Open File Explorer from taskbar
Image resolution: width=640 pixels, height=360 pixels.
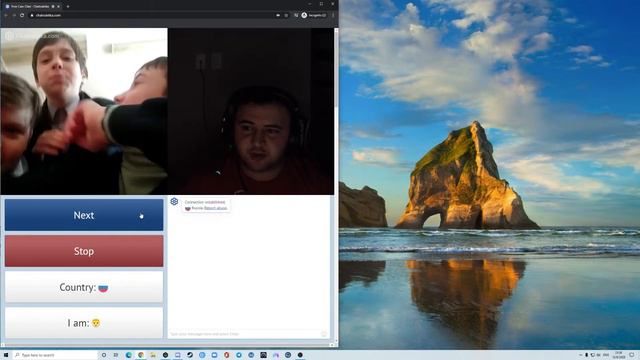coord(153,355)
